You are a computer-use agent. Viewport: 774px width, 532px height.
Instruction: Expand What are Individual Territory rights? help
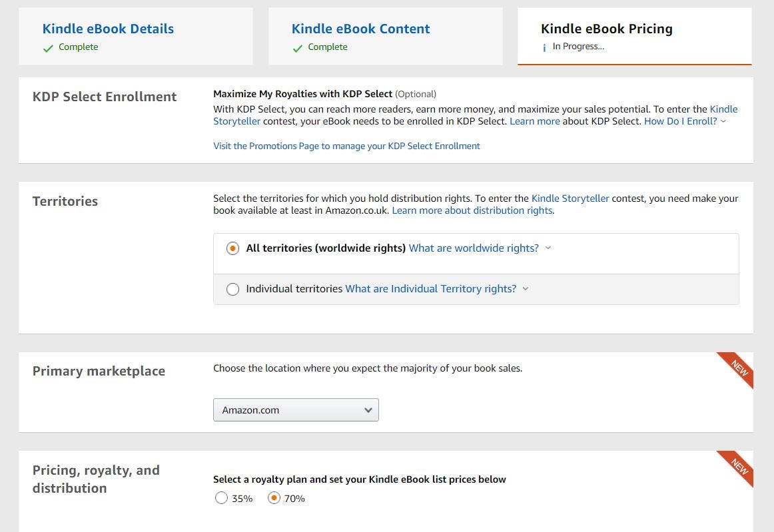click(x=430, y=289)
